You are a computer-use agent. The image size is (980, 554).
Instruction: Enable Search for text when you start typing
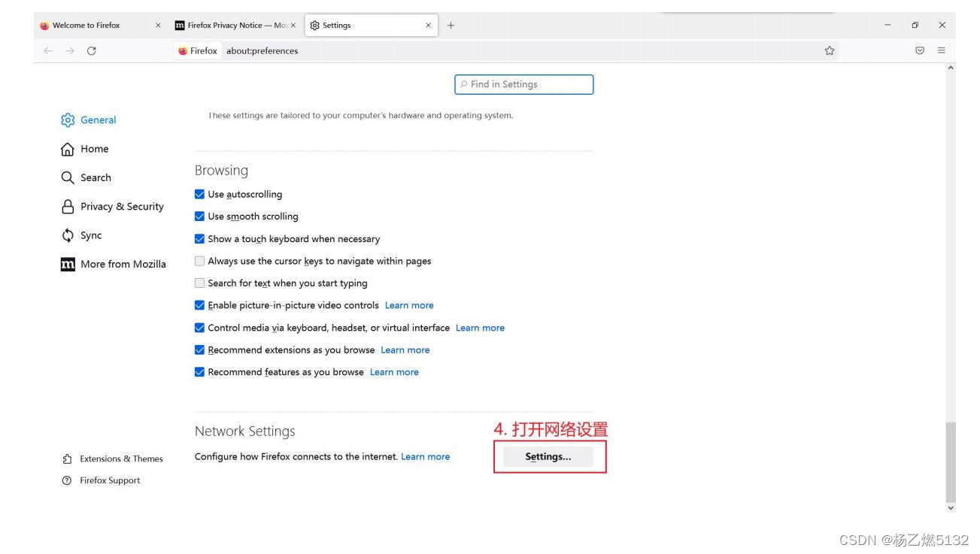pos(199,283)
